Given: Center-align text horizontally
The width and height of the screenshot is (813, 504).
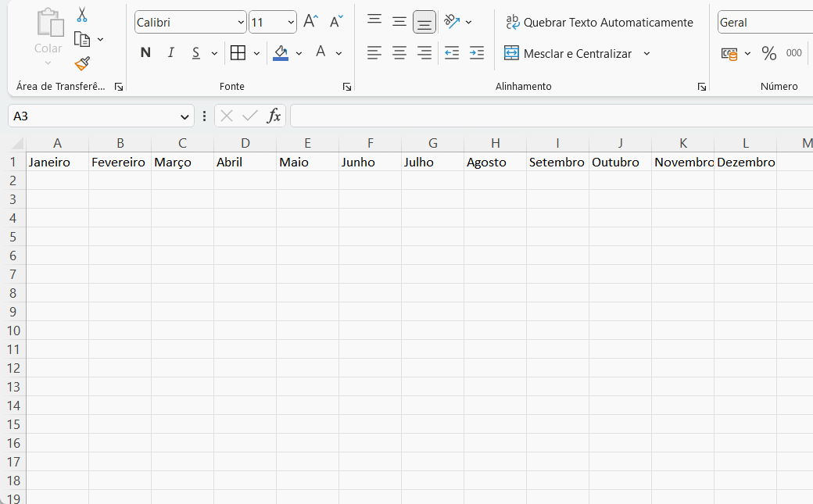Looking at the screenshot, I should pyautogui.click(x=399, y=53).
